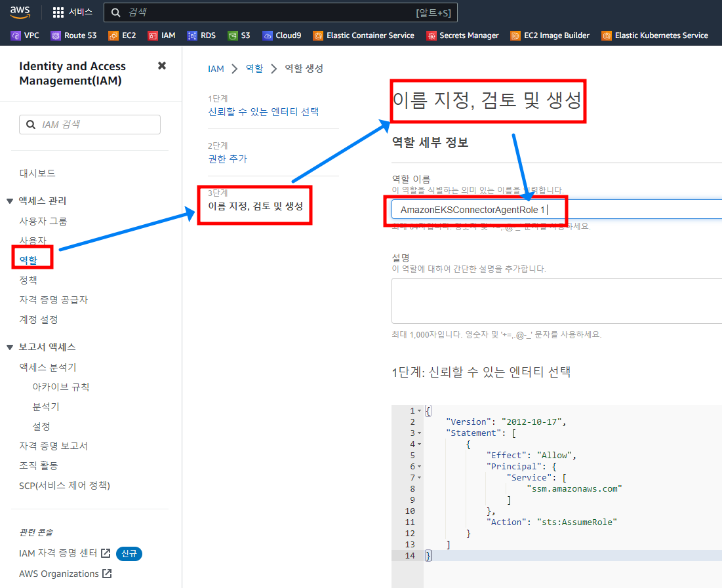Open 역할 in the sidebar

[28, 260]
